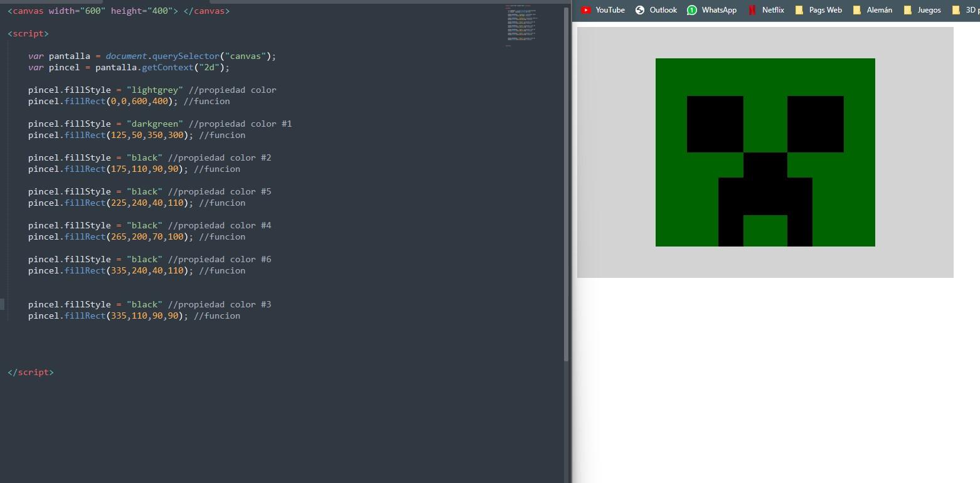Open the Pags Web bookmarks folder

[818, 10]
